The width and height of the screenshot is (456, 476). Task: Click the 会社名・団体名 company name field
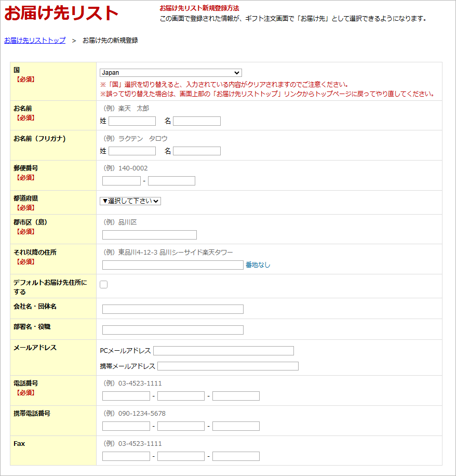tap(171, 309)
